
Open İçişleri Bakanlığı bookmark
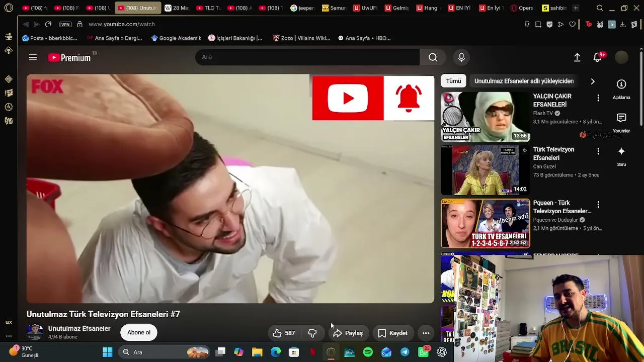(x=235, y=38)
